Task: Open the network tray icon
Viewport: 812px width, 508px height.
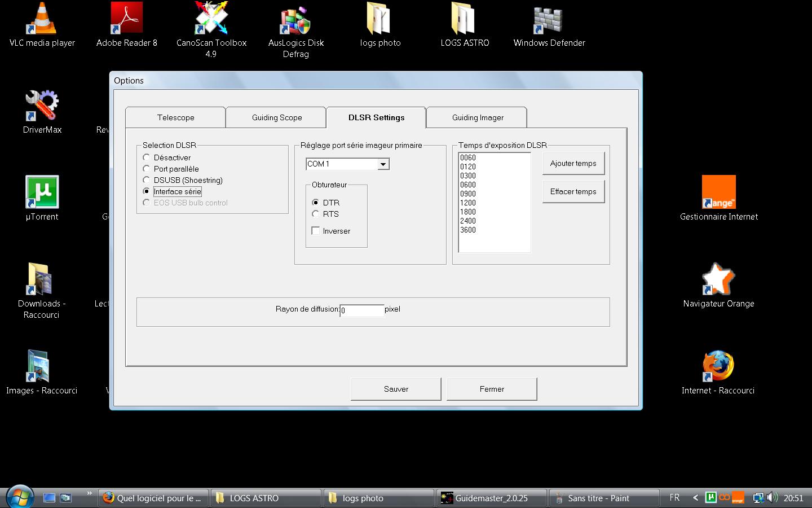Action: [x=759, y=497]
